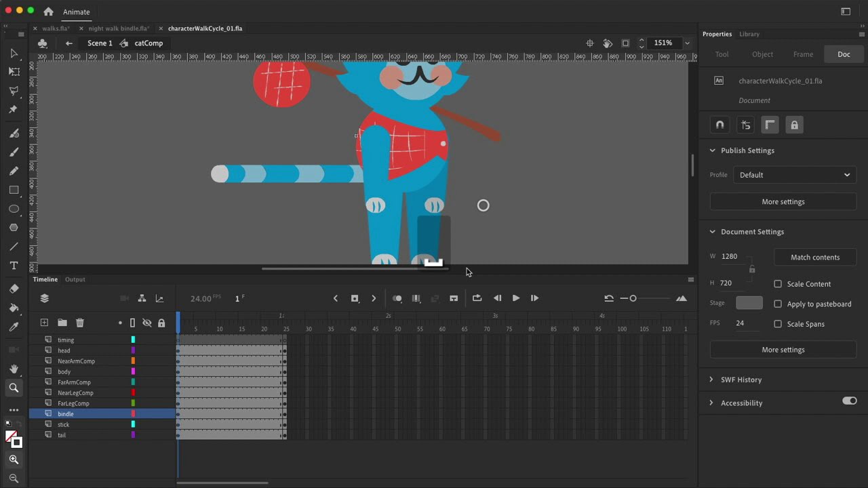Screen dimensions: 868x488
Task: Toggle onion skin in timeline
Action: pyautogui.click(x=397, y=298)
